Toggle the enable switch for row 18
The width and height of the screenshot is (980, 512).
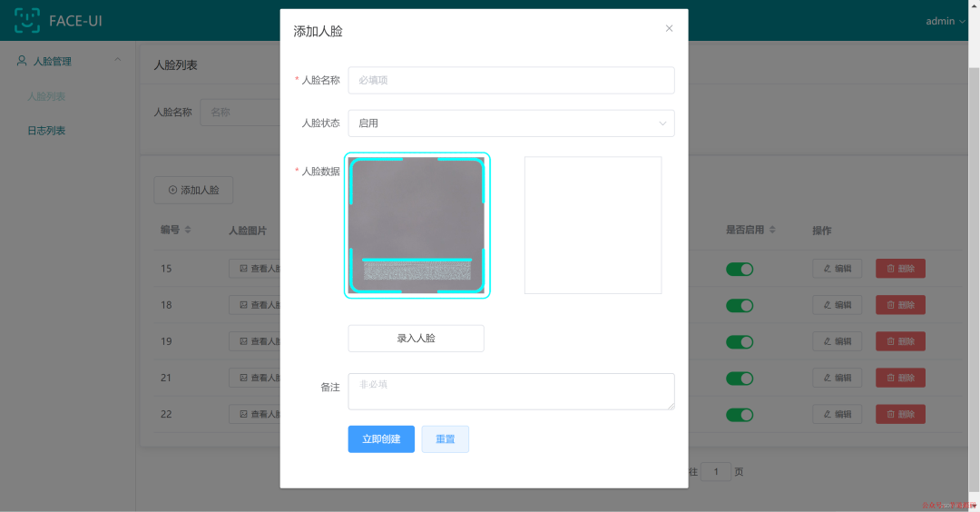[x=740, y=306]
